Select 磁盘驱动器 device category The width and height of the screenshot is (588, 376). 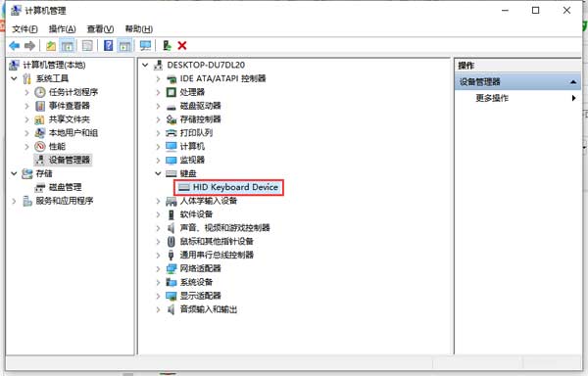pyautogui.click(x=200, y=106)
